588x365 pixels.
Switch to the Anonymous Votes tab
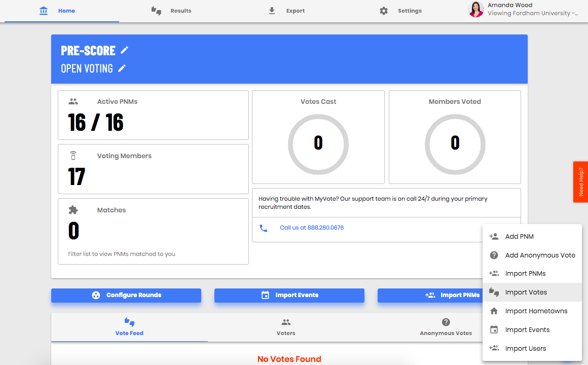point(446,327)
